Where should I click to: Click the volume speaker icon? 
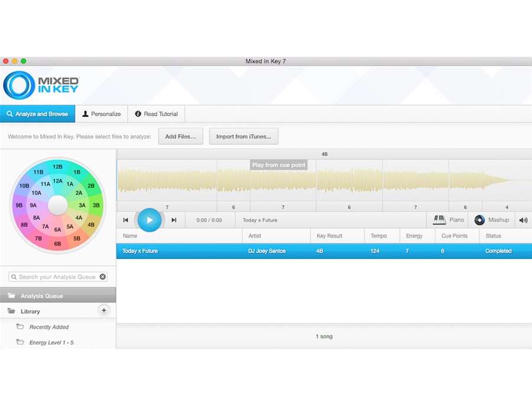[523, 220]
